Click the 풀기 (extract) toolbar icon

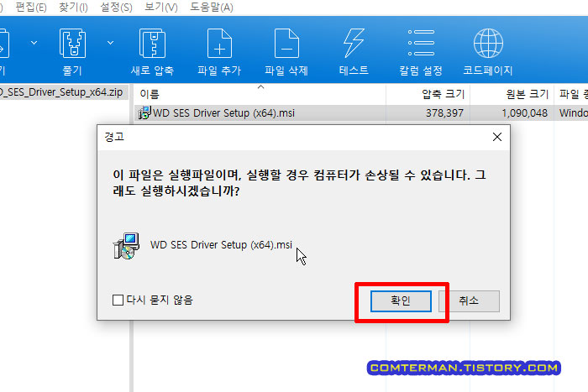(x=72, y=44)
